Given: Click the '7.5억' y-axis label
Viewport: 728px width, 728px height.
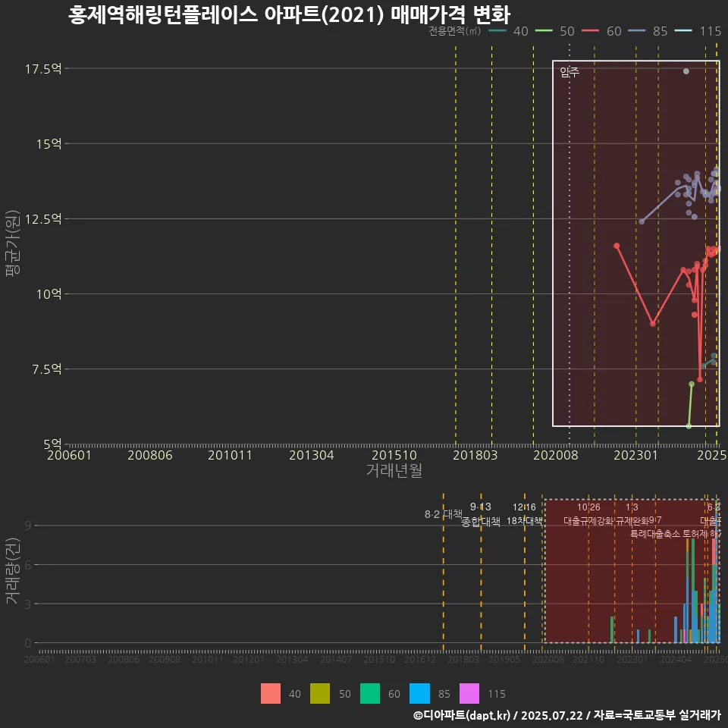Looking at the screenshot, I should coord(47,369).
